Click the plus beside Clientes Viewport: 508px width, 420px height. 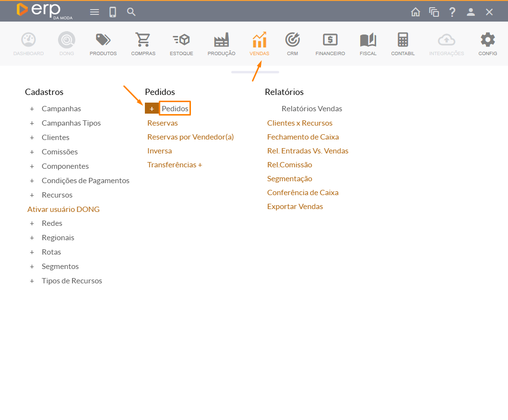[x=32, y=138]
